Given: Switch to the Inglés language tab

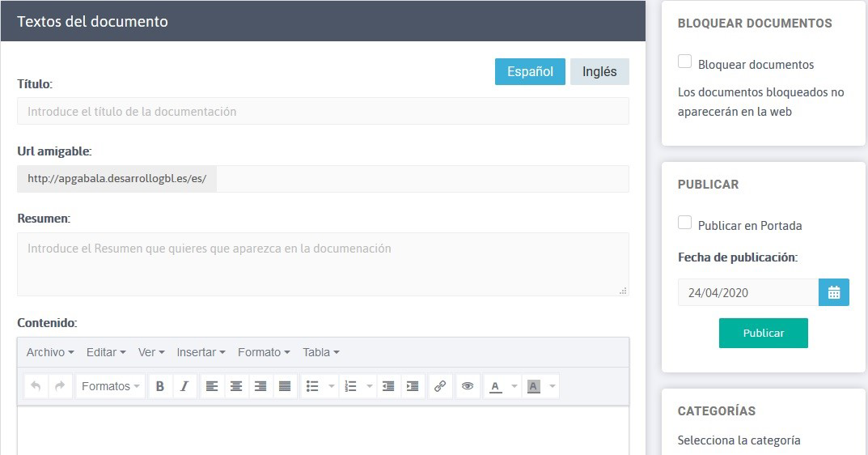Looking at the screenshot, I should (599, 71).
